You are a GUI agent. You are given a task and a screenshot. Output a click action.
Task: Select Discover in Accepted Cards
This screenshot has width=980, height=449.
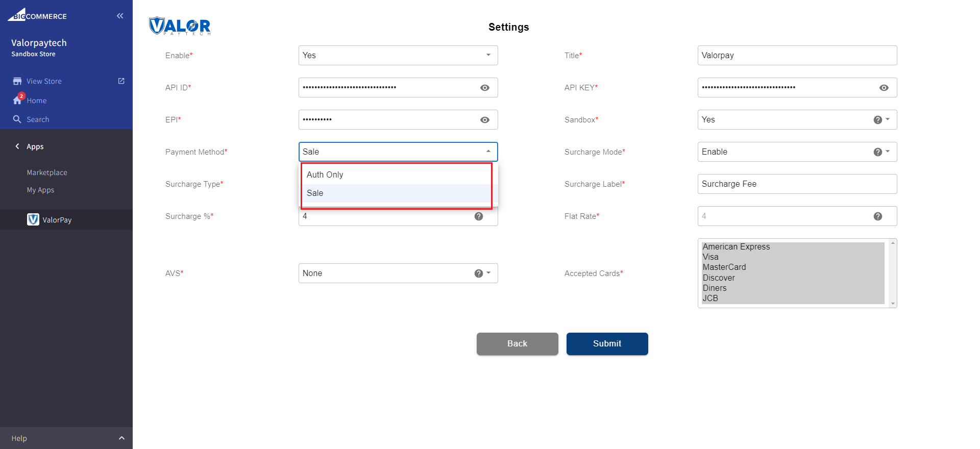click(x=793, y=278)
